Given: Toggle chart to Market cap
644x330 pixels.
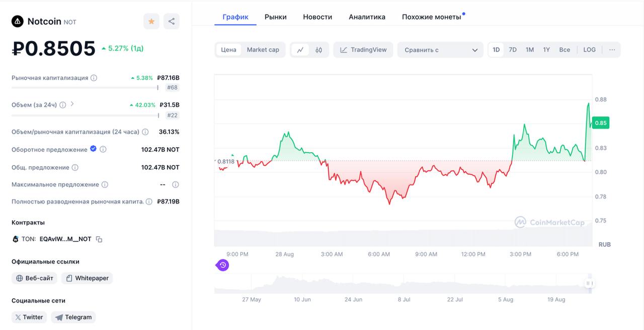Looking at the screenshot, I should coord(263,50).
